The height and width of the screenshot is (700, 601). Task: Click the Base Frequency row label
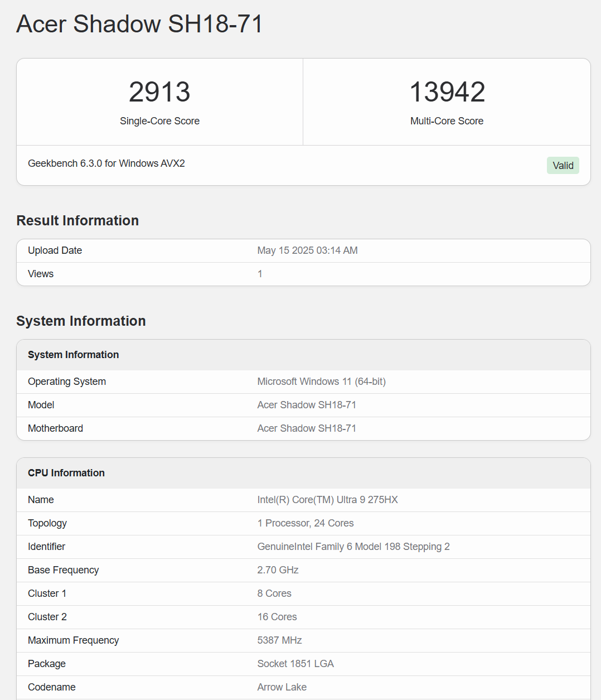click(63, 570)
